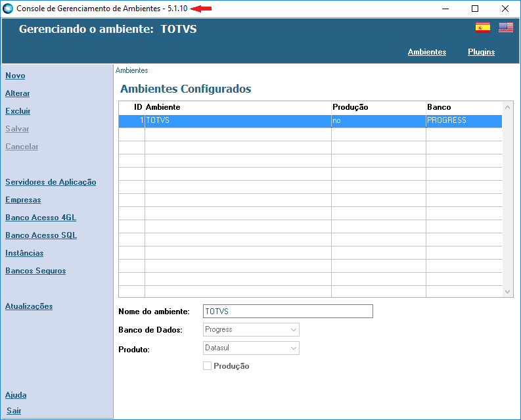Click the disabled Cancelar link
Screen dimensions: 521x420
click(22, 147)
